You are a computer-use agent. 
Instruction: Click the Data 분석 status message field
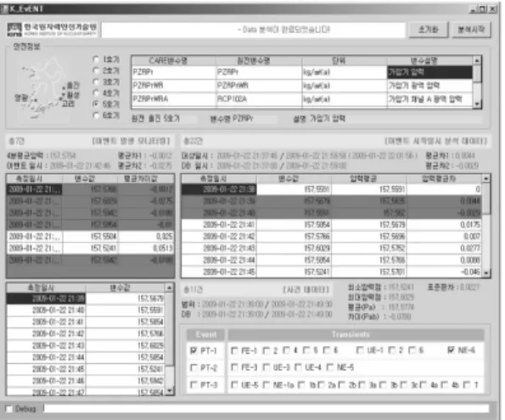tap(254, 30)
